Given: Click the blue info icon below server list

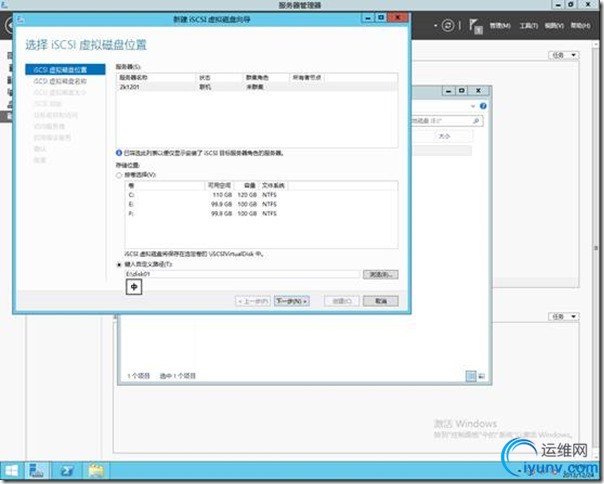Looking at the screenshot, I should pos(119,153).
